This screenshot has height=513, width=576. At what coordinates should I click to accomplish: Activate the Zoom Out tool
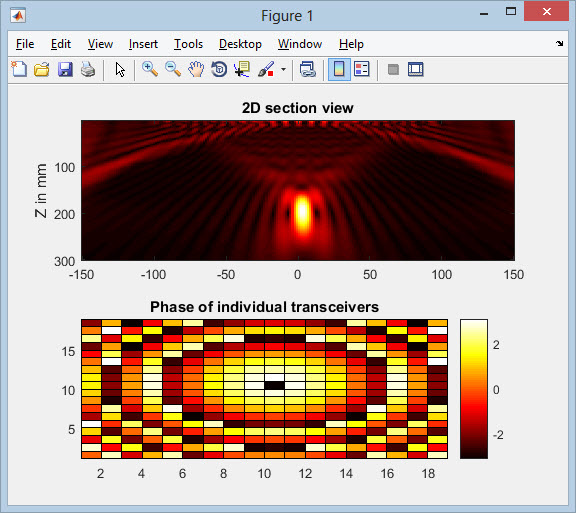click(x=173, y=69)
